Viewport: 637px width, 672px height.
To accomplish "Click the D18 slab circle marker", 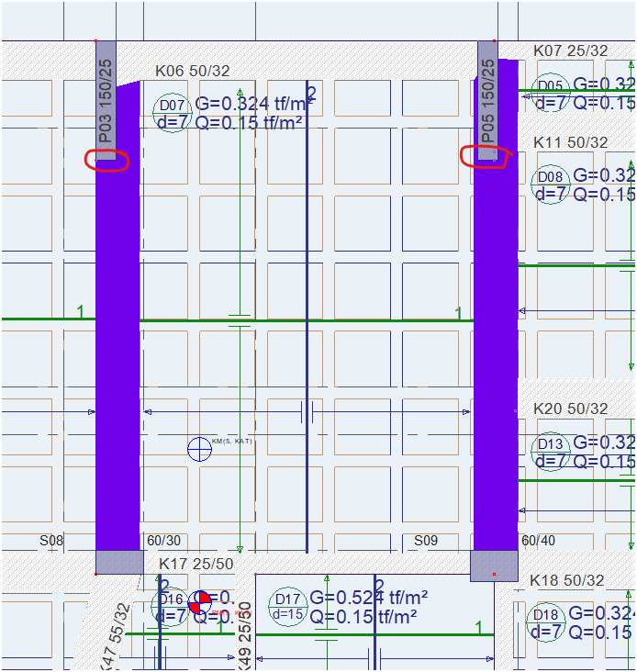I will (546, 622).
